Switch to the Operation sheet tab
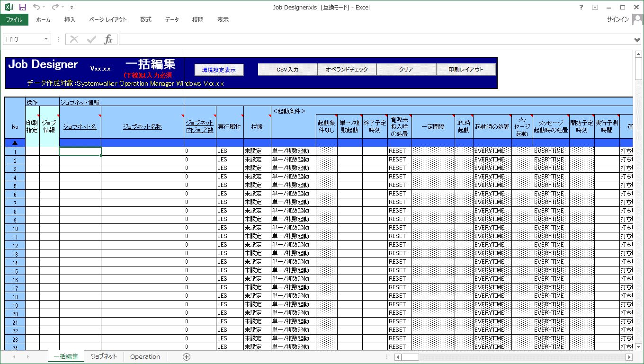 pyautogui.click(x=145, y=357)
